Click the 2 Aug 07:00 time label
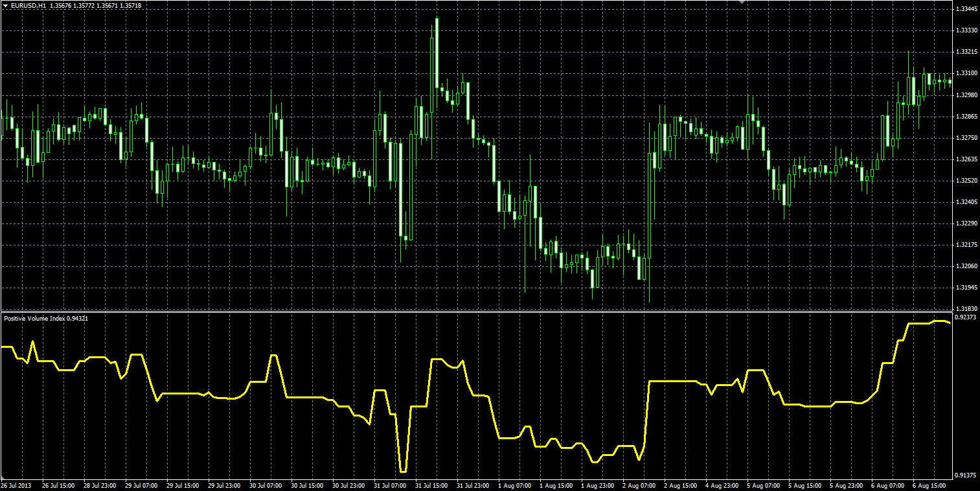 (x=638, y=485)
